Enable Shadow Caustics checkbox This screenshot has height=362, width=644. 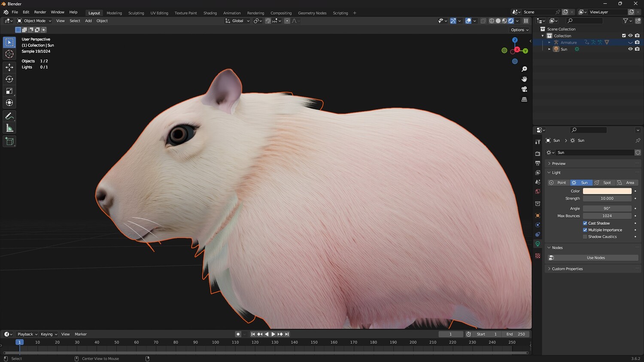tap(585, 237)
